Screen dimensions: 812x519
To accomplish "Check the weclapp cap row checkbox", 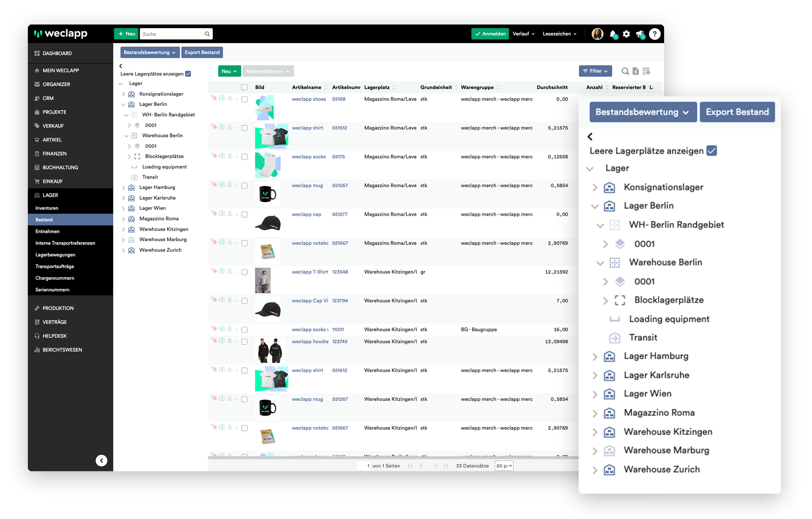I will tap(244, 215).
